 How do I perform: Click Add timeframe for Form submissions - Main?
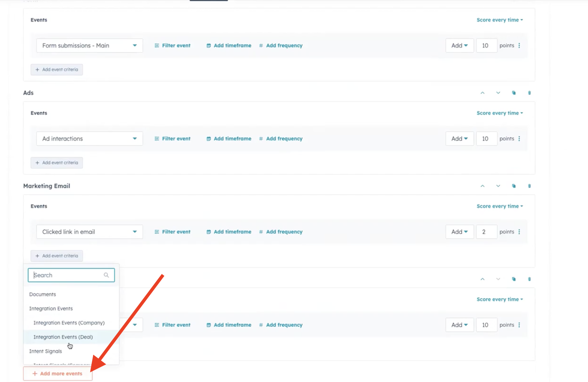pos(232,45)
